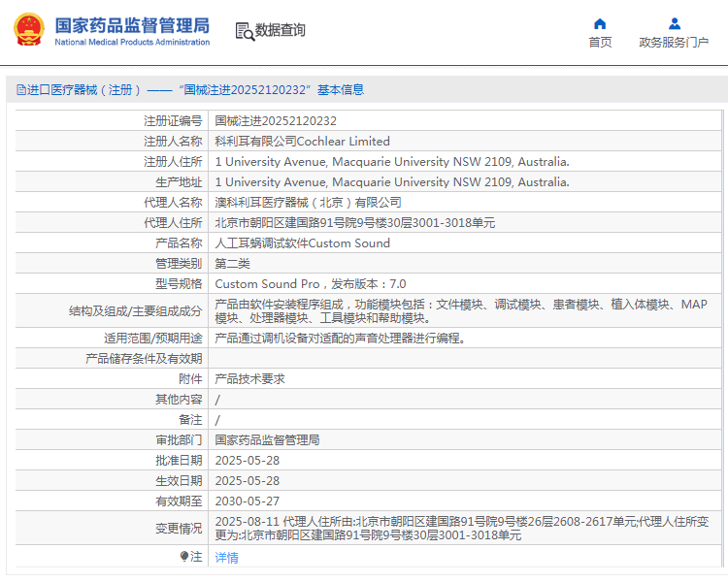Click the document icon beside 进口医疗器械
Viewport: 728px width, 582px height.
coord(20,90)
